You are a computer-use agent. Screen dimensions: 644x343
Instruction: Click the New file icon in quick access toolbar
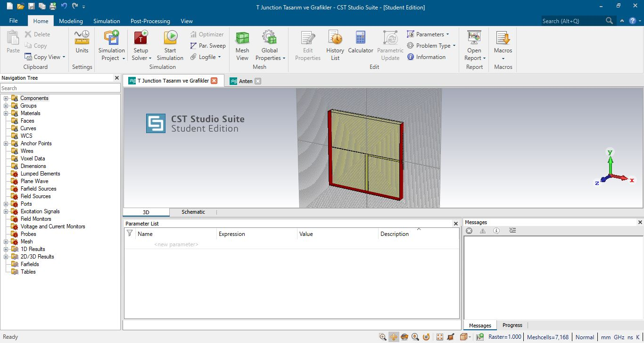coord(9,7)
